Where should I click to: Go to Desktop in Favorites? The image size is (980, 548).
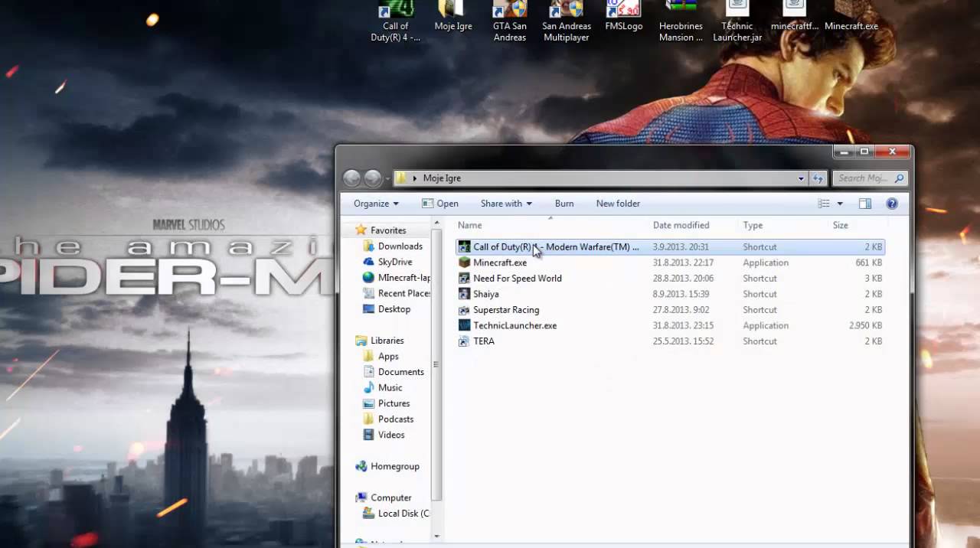tap(387, 309)
